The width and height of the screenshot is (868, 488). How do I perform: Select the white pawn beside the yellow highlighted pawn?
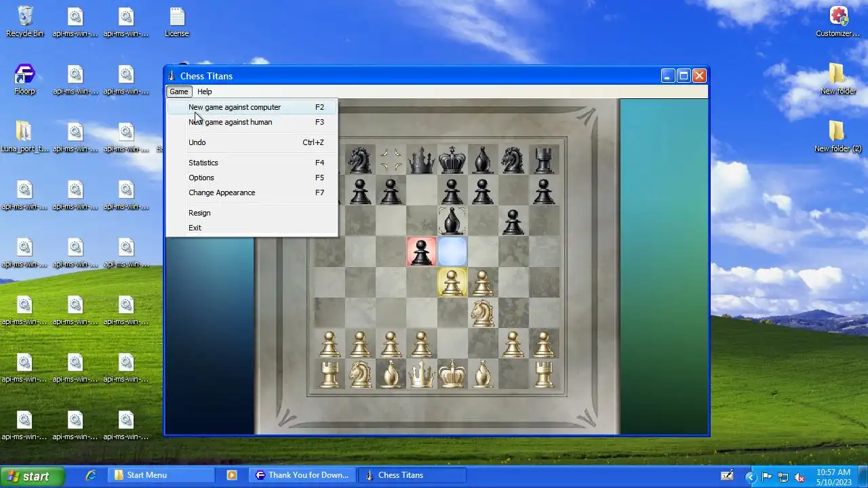tap(482, 283)
